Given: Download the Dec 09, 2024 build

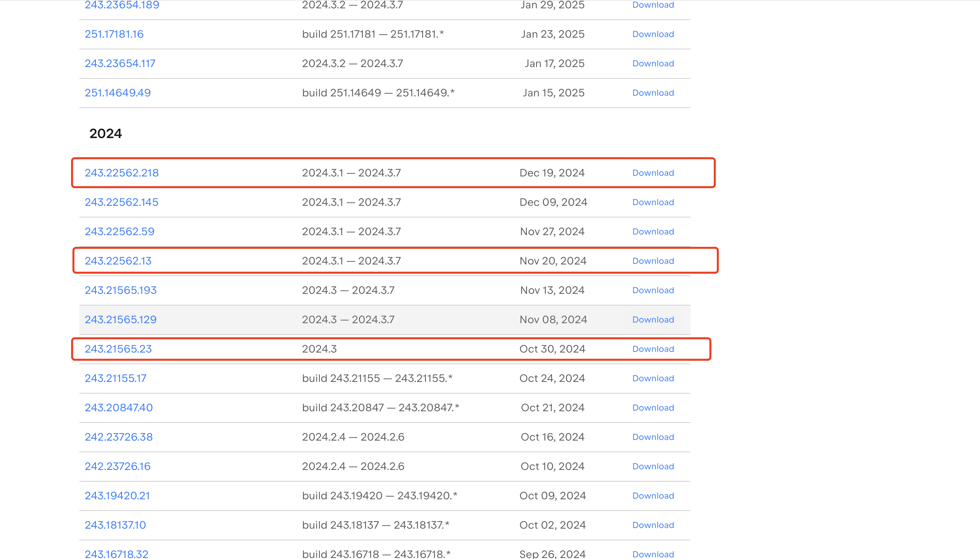Looking at the screenshot, I should pyautogui.click(x=652, y=202).
